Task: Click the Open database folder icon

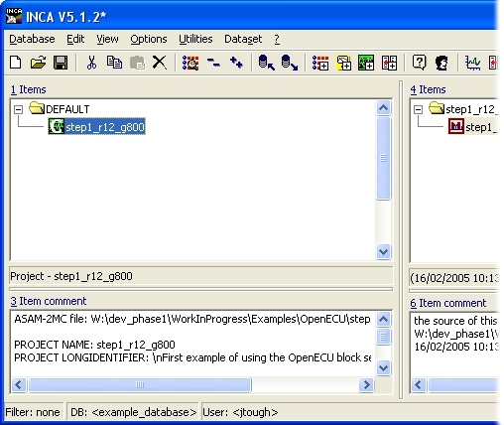Action: (x=38, y=63)
